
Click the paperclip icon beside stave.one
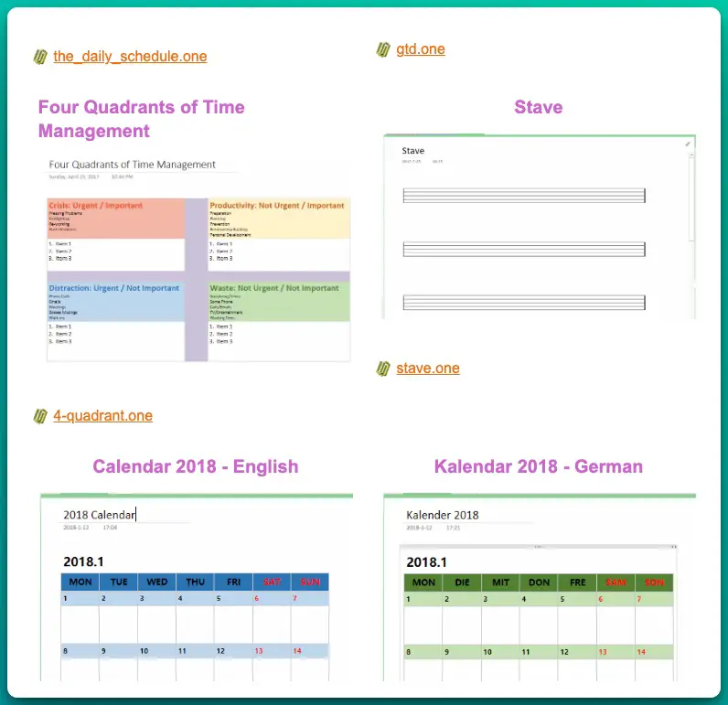tap(383, 369)
